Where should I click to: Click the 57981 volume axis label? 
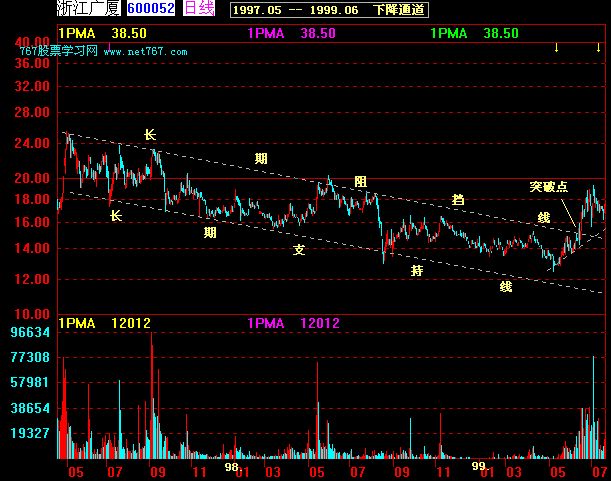tap(30, 382)
